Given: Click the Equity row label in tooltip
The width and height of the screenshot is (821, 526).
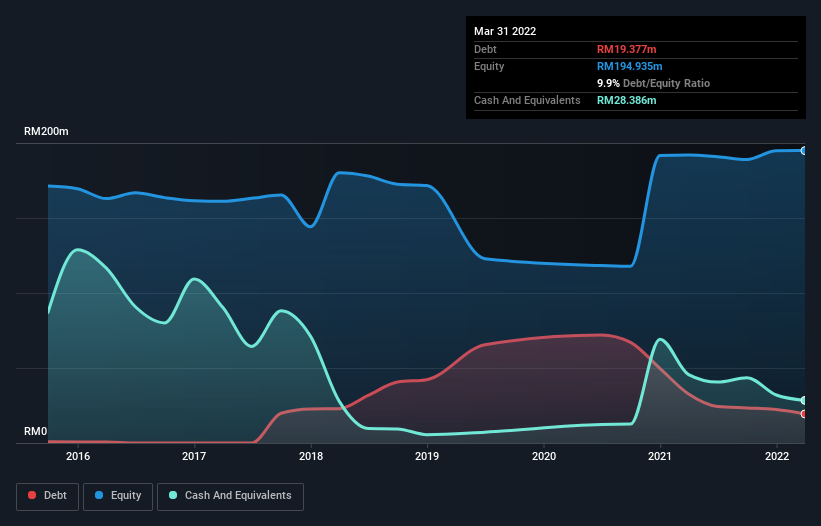Looking at the screenshot, I should (x=489, y=66).
